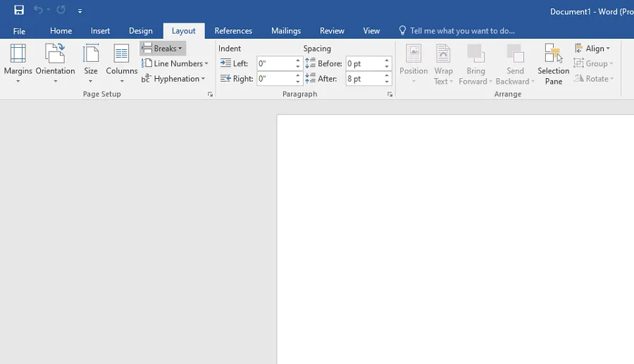Click the Redo (repeat) icon
634x364 pixels.
click(x=61, y=10)
